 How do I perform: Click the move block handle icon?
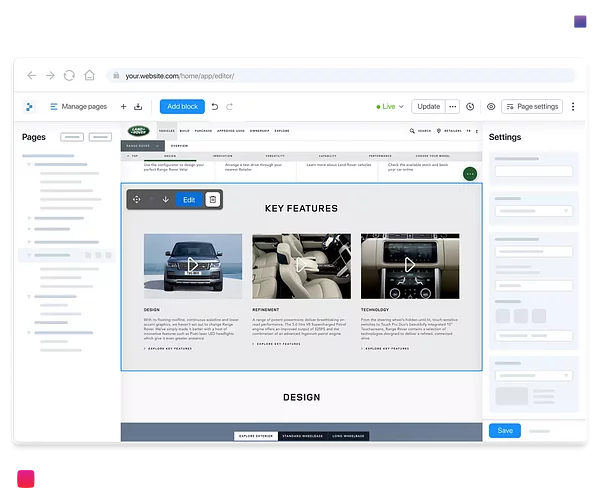point(137,199)
